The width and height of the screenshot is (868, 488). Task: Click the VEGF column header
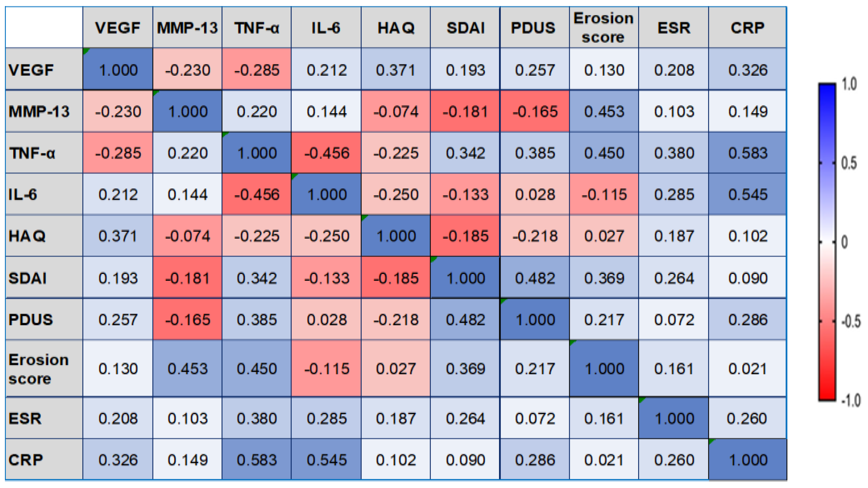[x=118, y=28]
